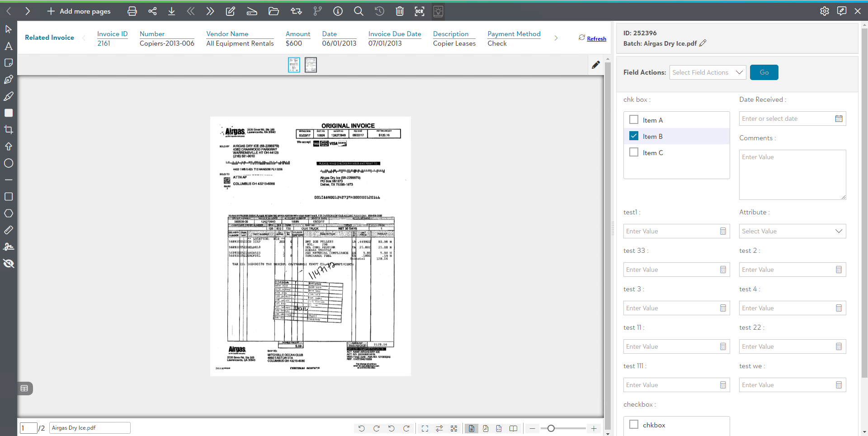The height and width of the screenshot is (436, 868).
Task: Click the zoom slider handle
Action: coord(551,428)
